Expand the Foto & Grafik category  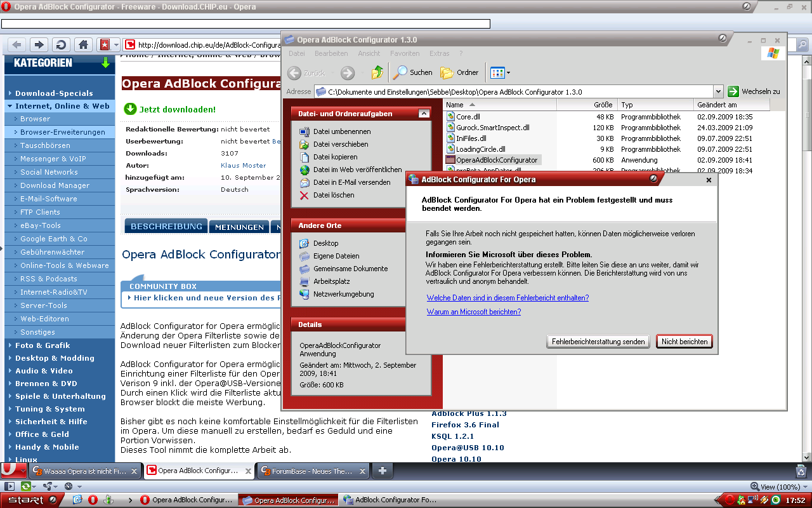43,345
